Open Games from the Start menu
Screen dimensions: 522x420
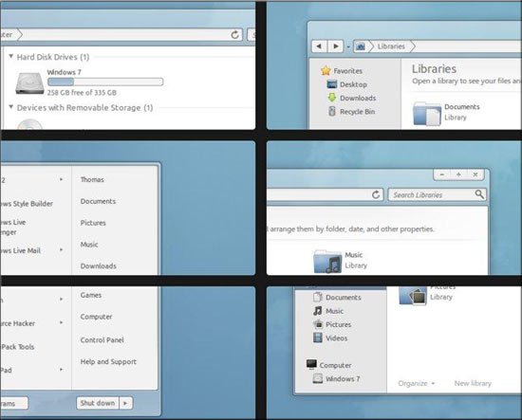[91, 295]
